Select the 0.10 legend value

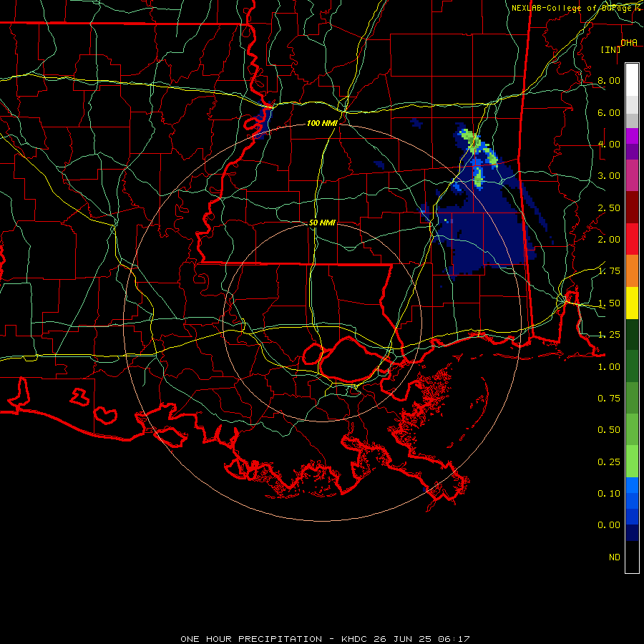[x=609, y=494]
